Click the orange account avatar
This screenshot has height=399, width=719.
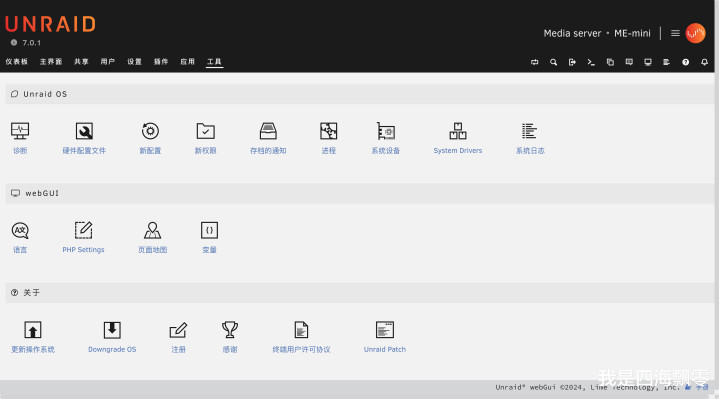coord(696,33)
